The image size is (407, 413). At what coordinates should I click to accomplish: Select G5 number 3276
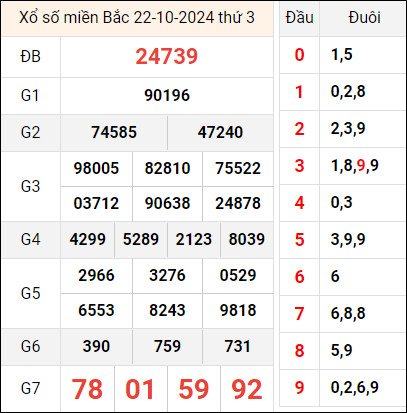pyautogui.click(x=167, y=276)
